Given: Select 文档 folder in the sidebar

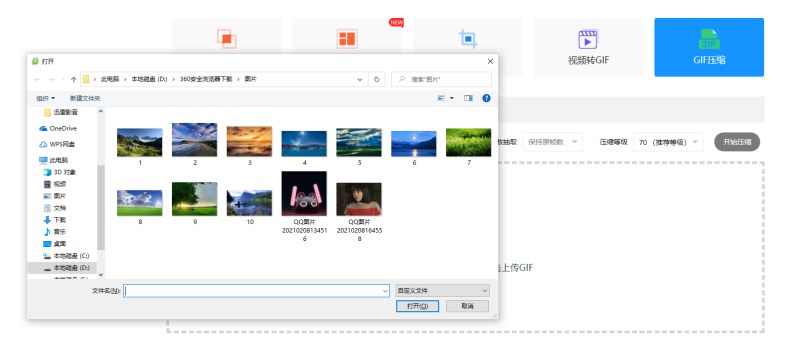Looking at the screenshot, I should tap(55, 208).
